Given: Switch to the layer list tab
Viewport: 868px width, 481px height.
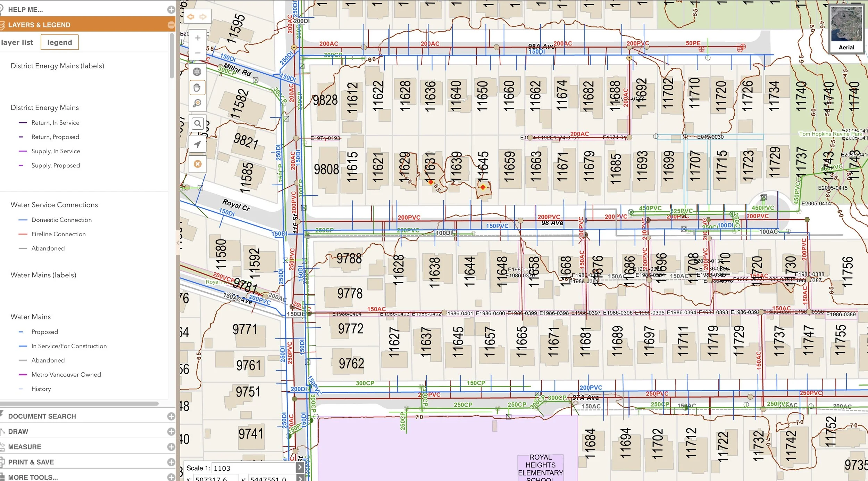Looking at the screenshot, I should click(x=17, y=42).
